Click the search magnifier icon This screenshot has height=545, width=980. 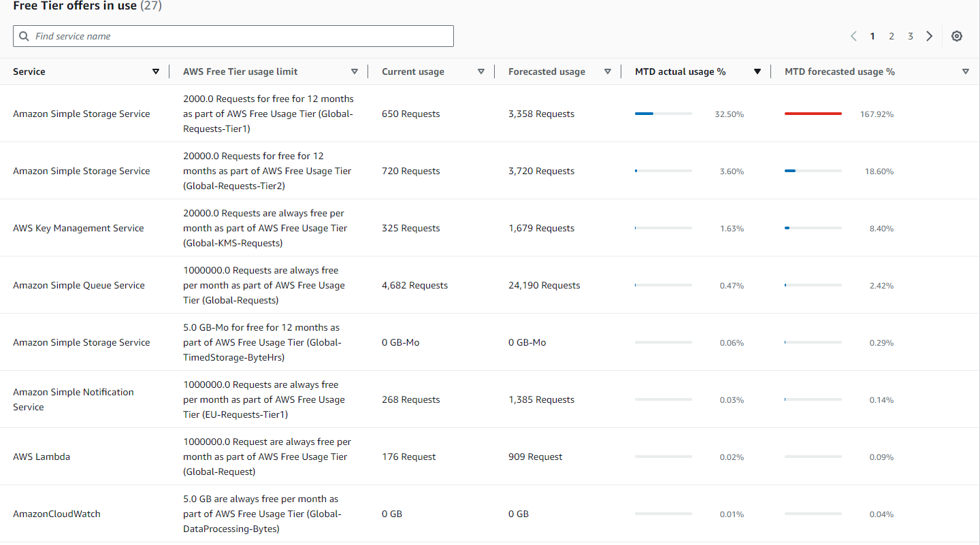[24, 36]
